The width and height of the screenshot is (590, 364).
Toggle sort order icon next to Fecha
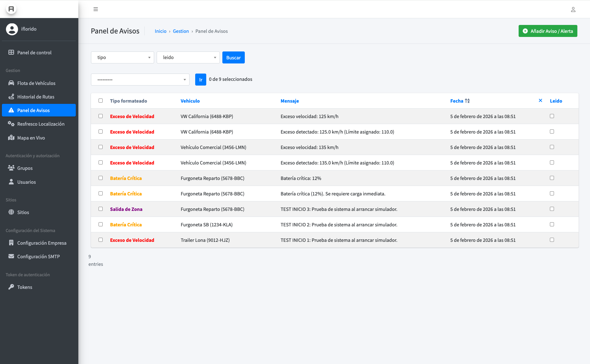tap(467, 101)
